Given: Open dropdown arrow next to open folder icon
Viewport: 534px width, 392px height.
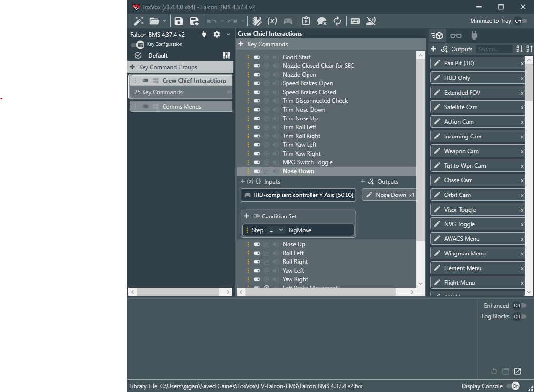Looking at the screenshot, I should point(164,21).
